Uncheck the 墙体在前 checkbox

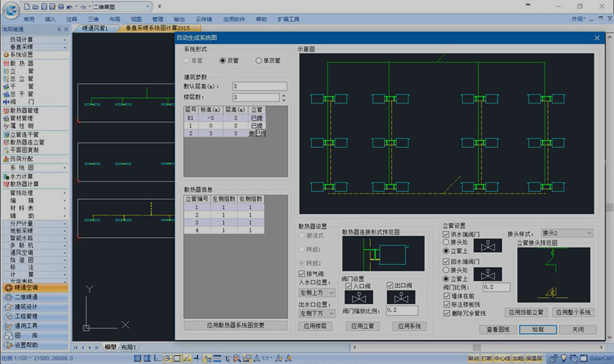pyautogui.click(x=447, y=297)
